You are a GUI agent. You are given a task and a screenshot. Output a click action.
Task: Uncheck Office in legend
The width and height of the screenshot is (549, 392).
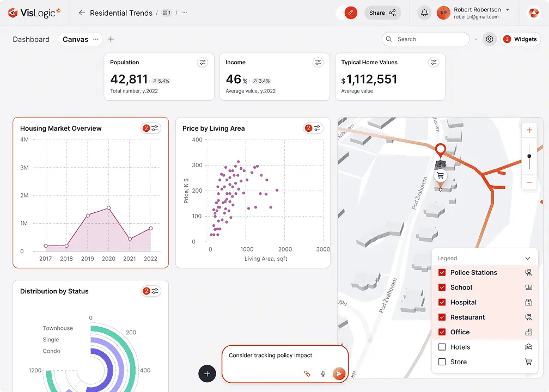(x=442, y=332)
